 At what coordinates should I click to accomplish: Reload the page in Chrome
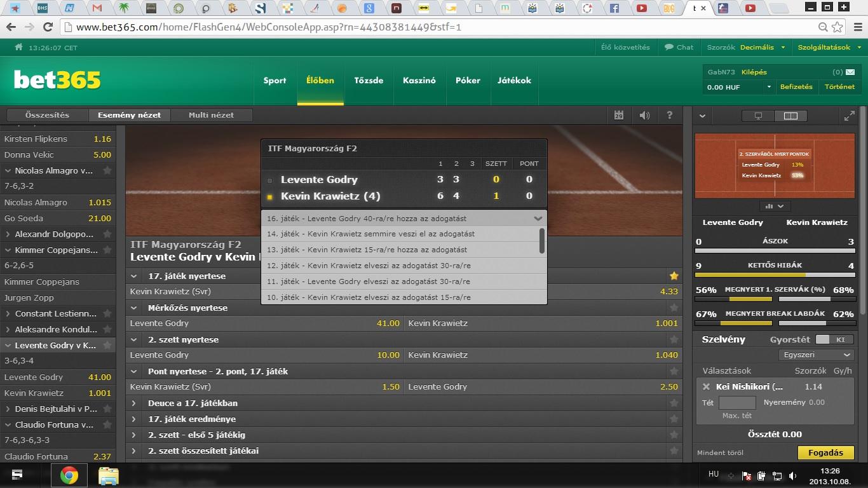pyautogui.click(x=48, y=27)
